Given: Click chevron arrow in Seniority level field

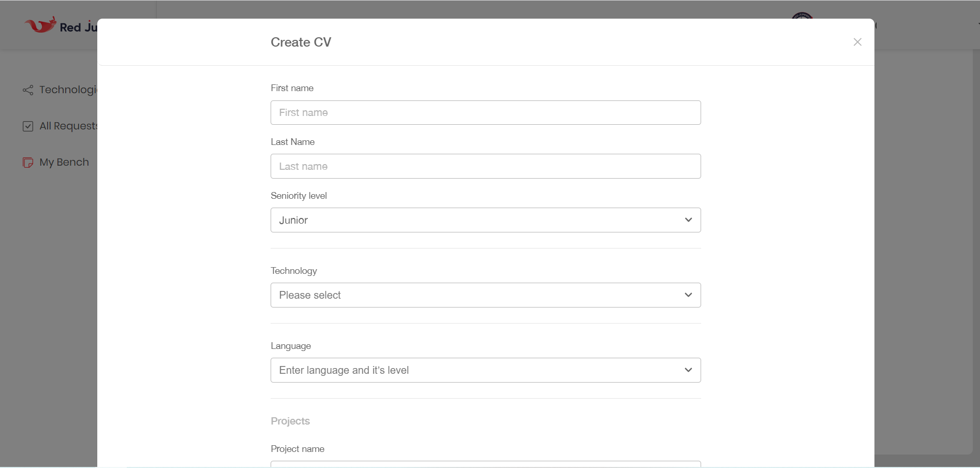Looking at the screenshot, I should 688,220.
